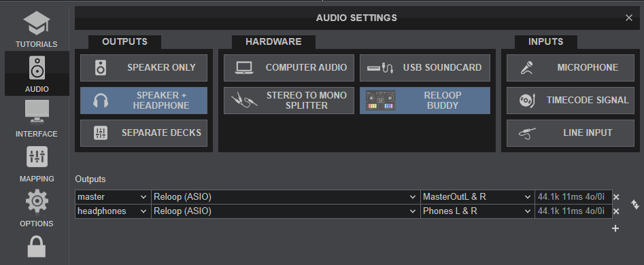Open the Tutorials graduation cap icon
Image resolution: width=644 pixels, height=265 pixels.
37,24
